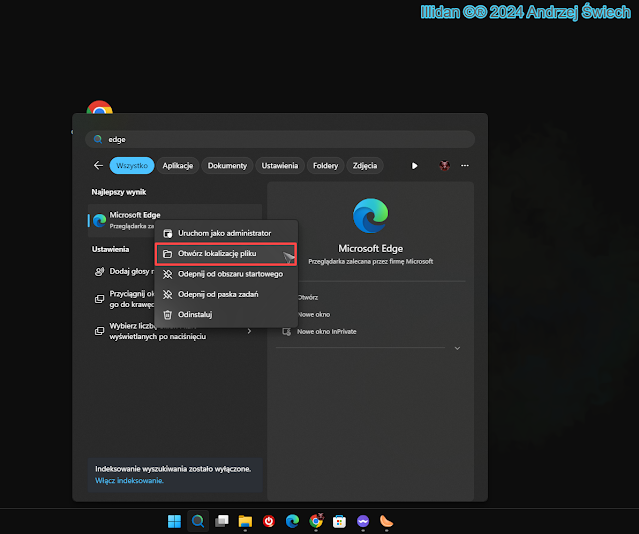Click the open folder location icon
Image resolution: width=639 pixels, height=534 pixels.
pyautogui.click(x=167, y=254)
